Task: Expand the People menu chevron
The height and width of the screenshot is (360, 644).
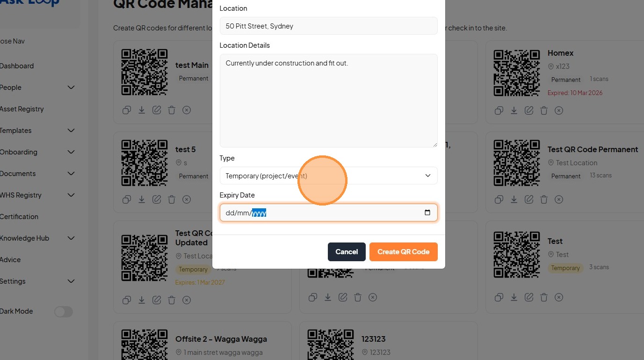Action: tap(71, 88)
